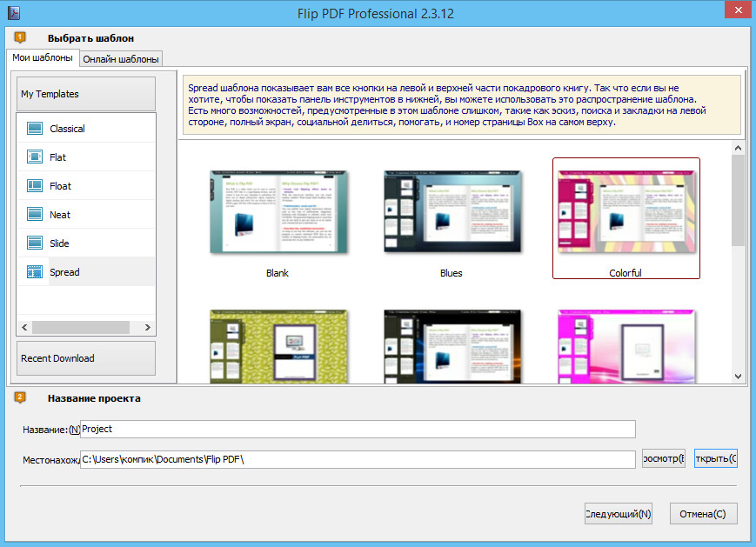The height and width of the screenshot is (547, 756).
Task: Expand the Recent Download section
Action: pyautogui.click(x=86, y=358)
